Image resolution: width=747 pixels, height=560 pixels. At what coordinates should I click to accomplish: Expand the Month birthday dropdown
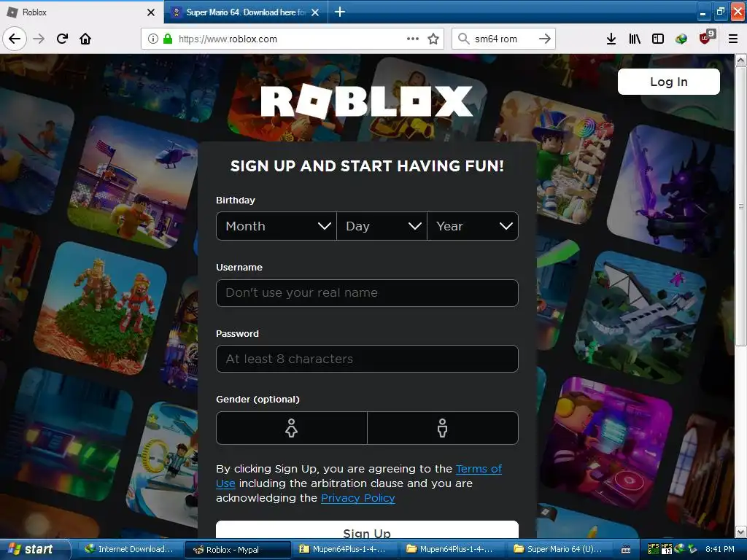(x=276, y=226)
